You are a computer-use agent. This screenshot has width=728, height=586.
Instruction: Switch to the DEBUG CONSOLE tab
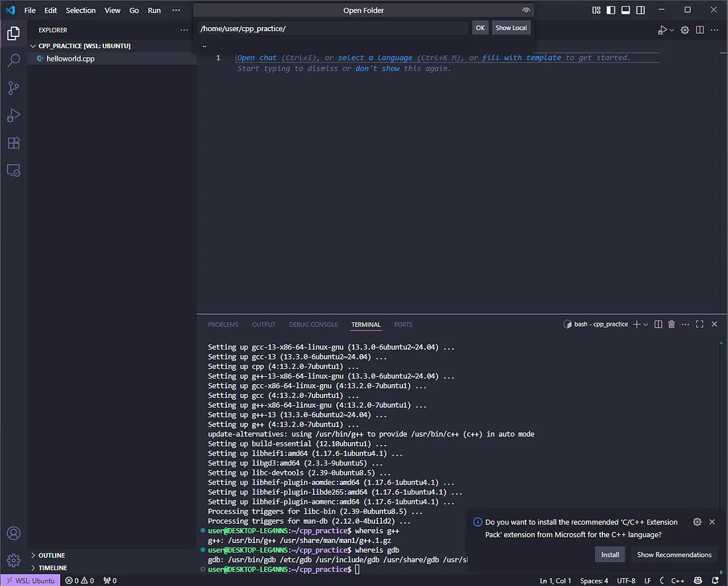point(314,324)
